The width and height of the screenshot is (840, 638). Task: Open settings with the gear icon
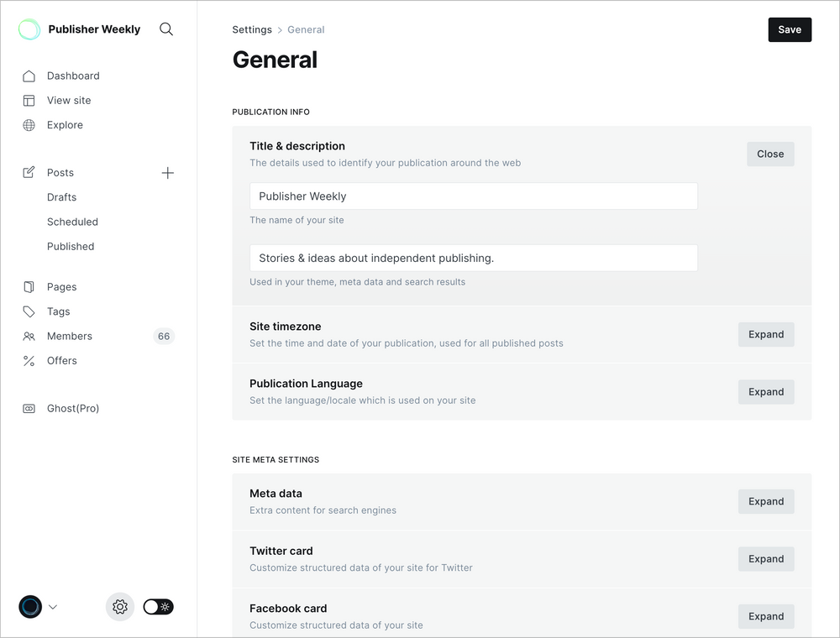coord(119,606)
